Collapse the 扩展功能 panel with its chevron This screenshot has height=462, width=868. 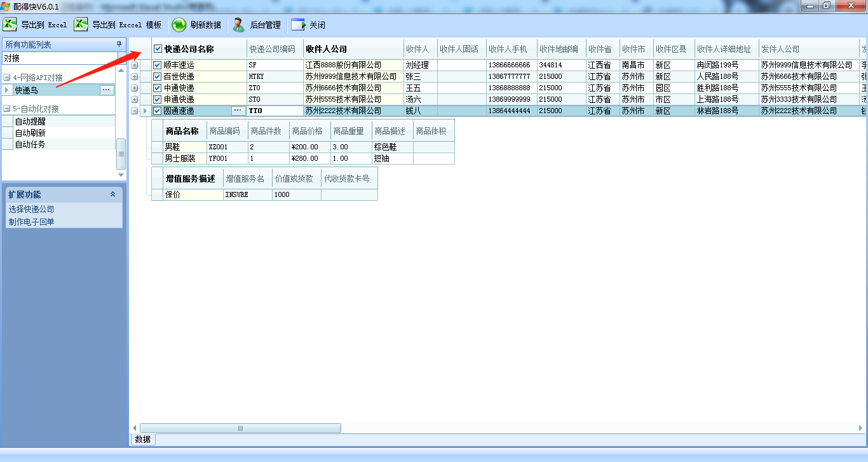tap(113, 194)
